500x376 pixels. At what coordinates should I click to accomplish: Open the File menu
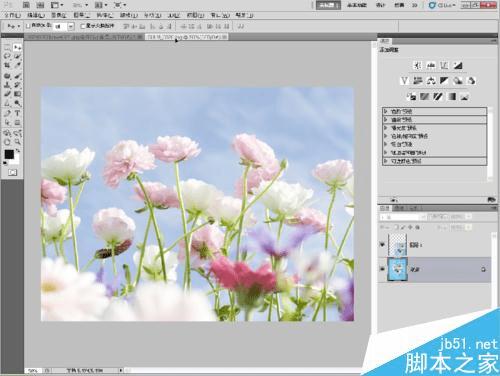[x=13, y=15]
